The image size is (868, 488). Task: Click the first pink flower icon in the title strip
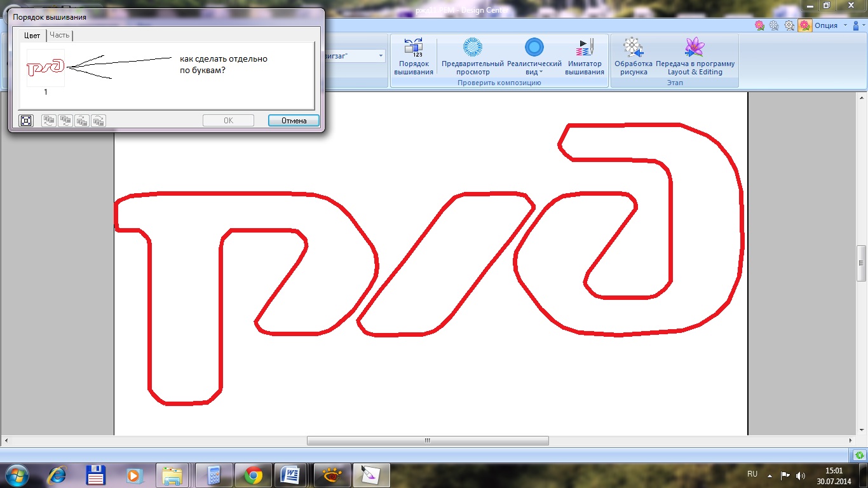759,25
